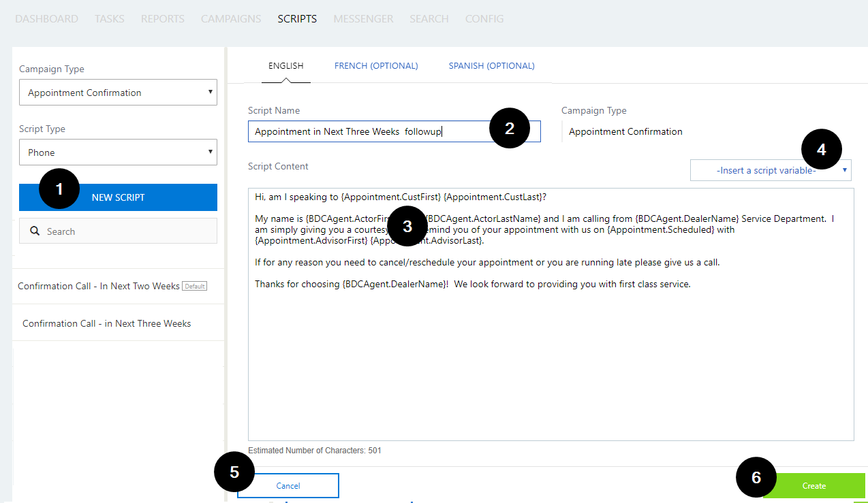The width and height of the screenshot is (868, 503).
Task: Go to the Tasks menu
Action: [109, 19]
